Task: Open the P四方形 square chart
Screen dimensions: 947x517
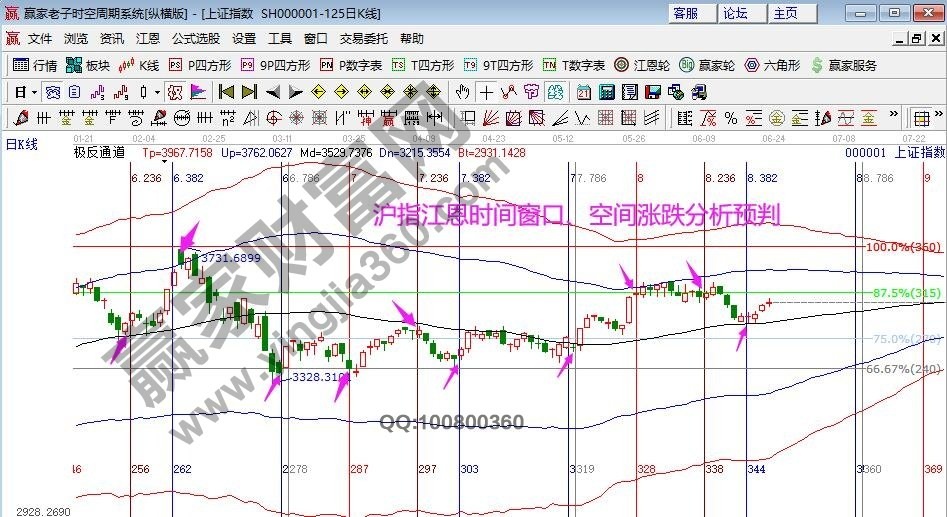Action: click(200, 65)
